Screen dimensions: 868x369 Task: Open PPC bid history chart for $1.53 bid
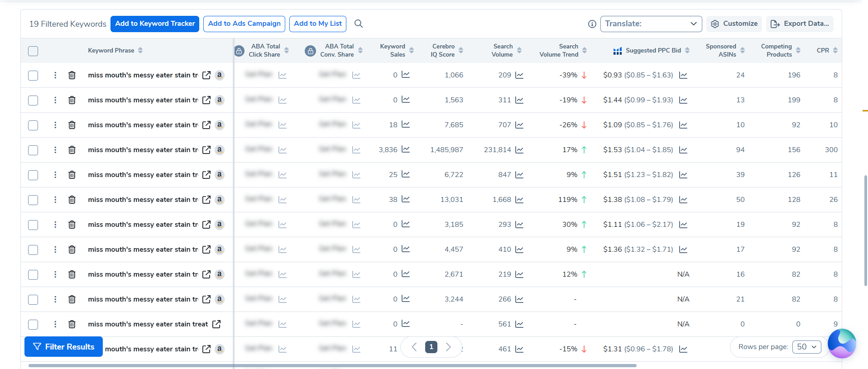[x=683, y=150]
